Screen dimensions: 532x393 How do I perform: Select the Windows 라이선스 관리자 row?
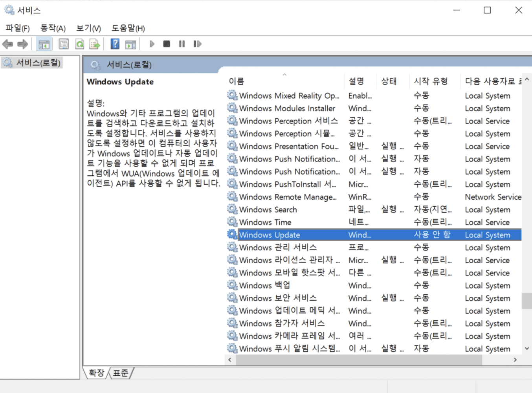tap(374, 260)
